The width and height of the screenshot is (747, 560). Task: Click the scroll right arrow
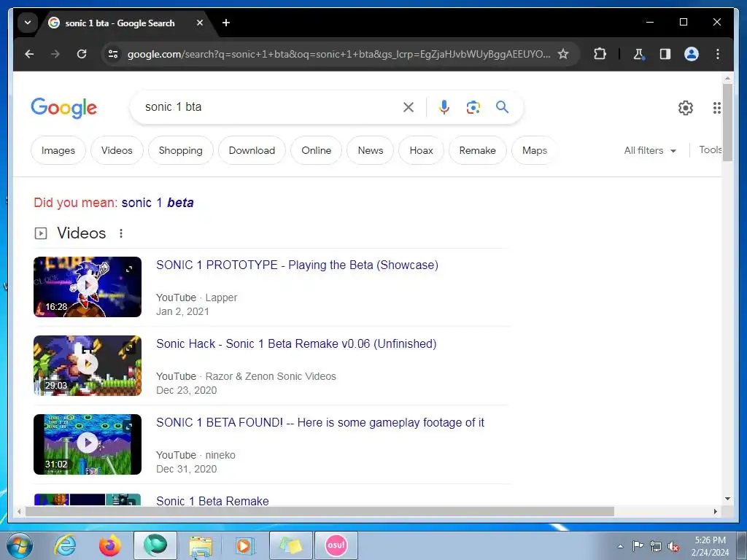coord(715,511)
